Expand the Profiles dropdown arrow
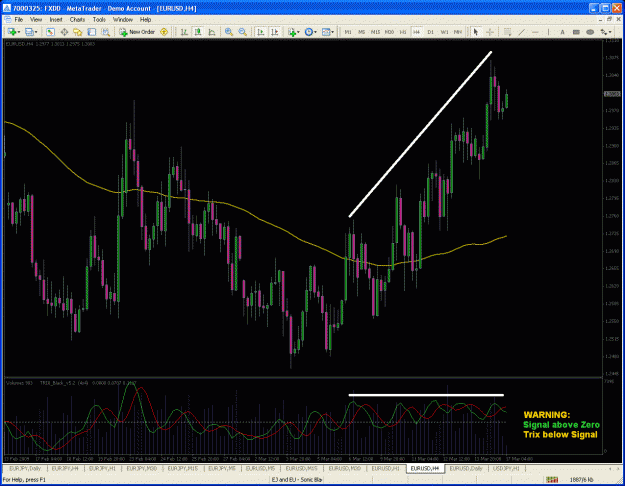The image size is (625, 486). [x=35, y=32]
